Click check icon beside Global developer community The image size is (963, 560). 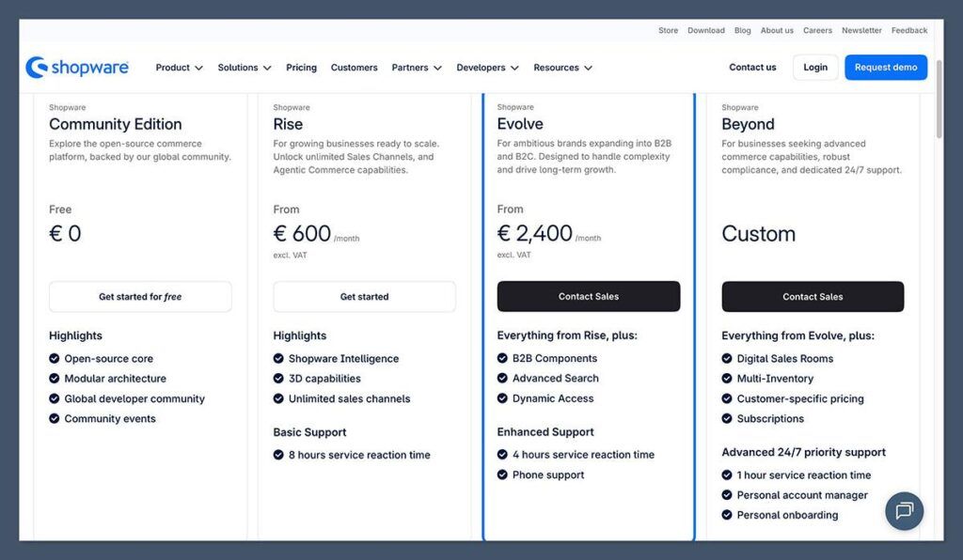click(x=54, y=398)
